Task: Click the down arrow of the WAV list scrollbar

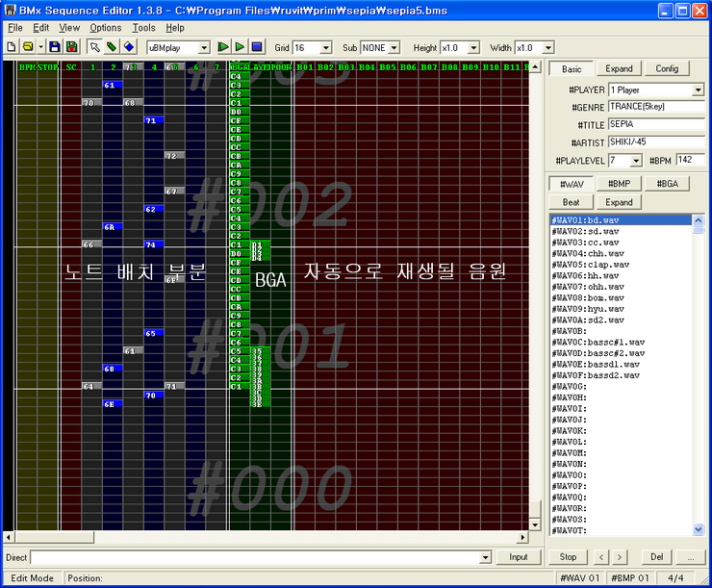Action: coord(699,529)
